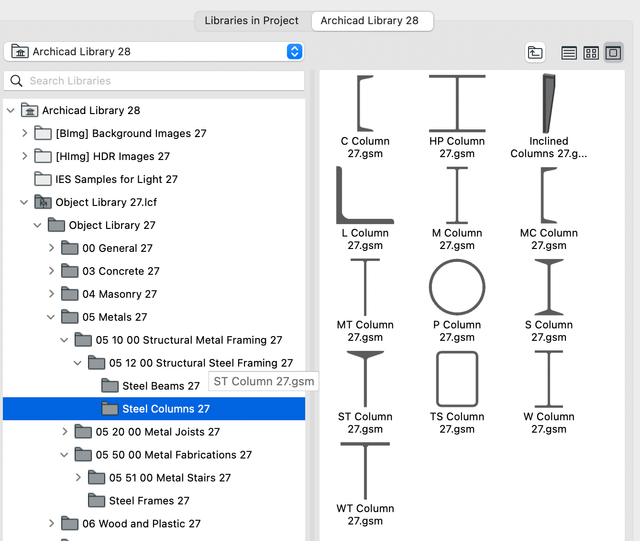Choose the S Column profile icon
Viewport: 640px width, 541px height.
pos(548,286)
